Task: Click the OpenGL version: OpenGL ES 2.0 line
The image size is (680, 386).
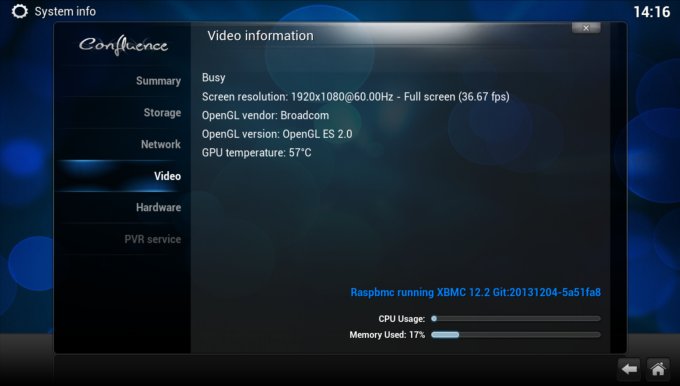Action: (x=277, y=134)
